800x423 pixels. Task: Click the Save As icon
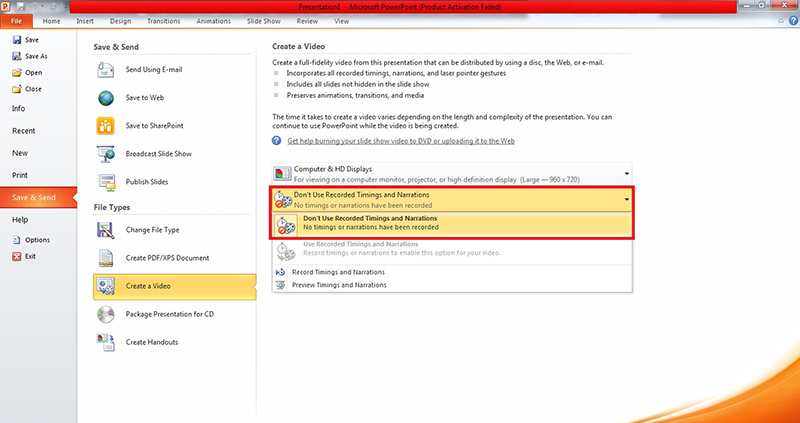(17, 56)
